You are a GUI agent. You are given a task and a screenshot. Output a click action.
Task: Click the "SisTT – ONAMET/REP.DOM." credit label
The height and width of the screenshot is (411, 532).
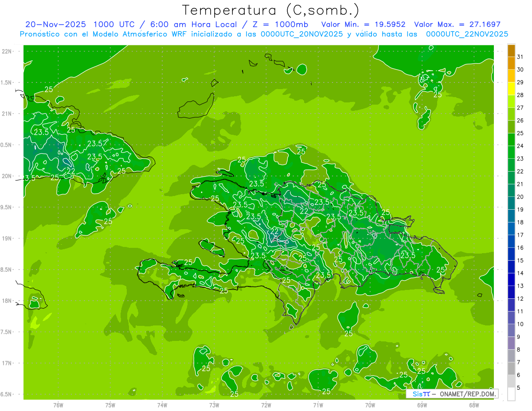(x=452, y=394)
